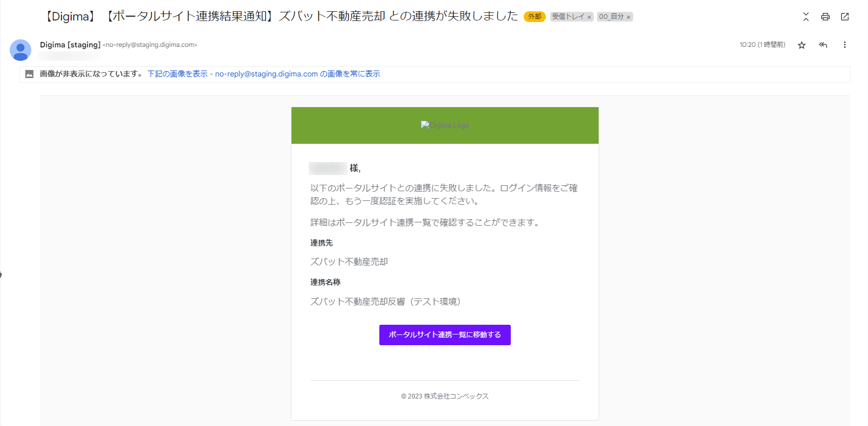
Task: Click the expand/collapse all messages icon
Action: (x=805, y=17)
